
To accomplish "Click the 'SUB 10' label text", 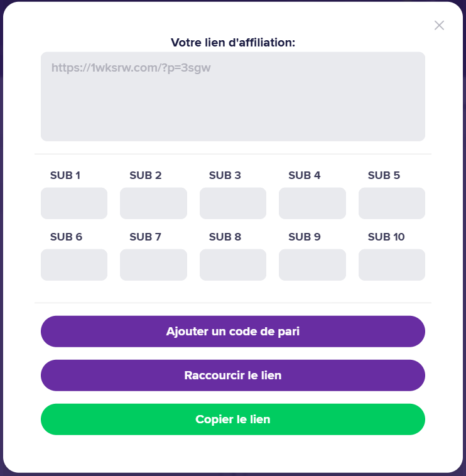I will (x=386, y=237).
